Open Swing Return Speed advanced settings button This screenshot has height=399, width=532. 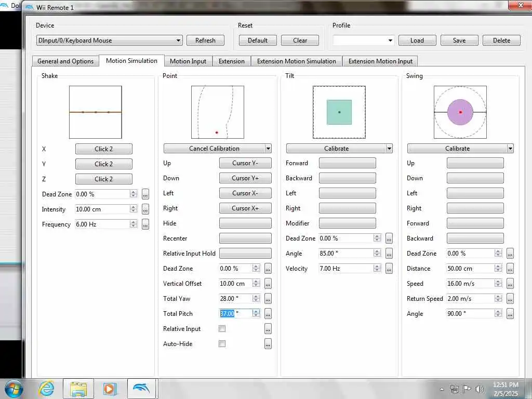pos(510,299)
